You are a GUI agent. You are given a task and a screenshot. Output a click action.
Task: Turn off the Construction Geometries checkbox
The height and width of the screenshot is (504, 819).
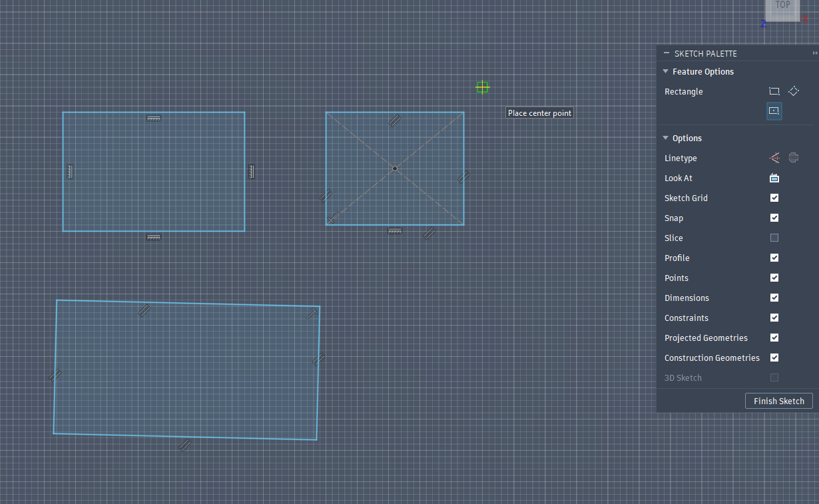[774, 358]
